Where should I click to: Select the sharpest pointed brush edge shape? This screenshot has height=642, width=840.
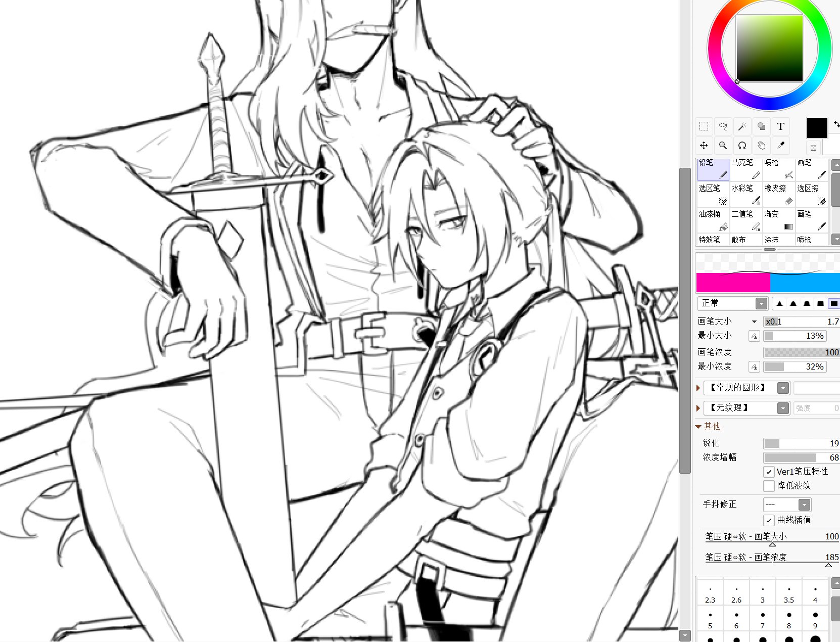[x=780, y=303]
